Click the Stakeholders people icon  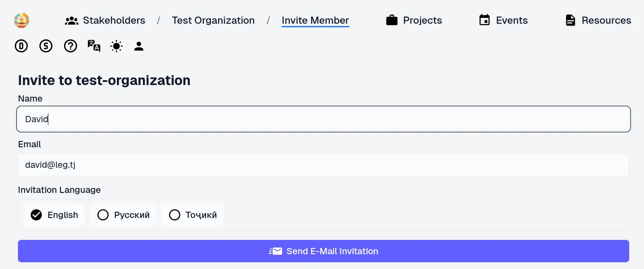72,21
